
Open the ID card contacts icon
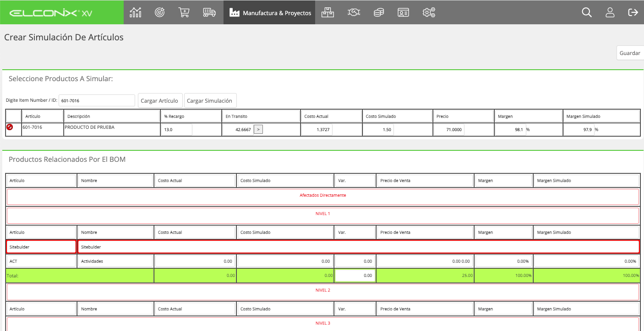coord(403,12)
